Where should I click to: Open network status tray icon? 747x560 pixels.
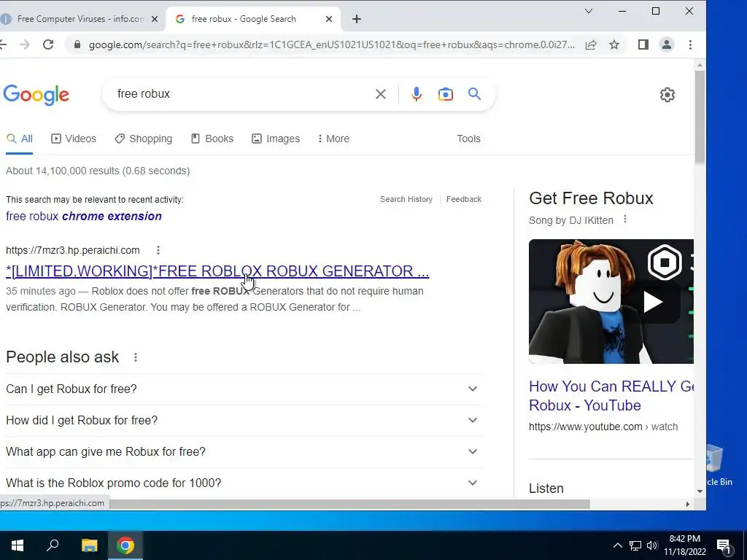(635, 545)
